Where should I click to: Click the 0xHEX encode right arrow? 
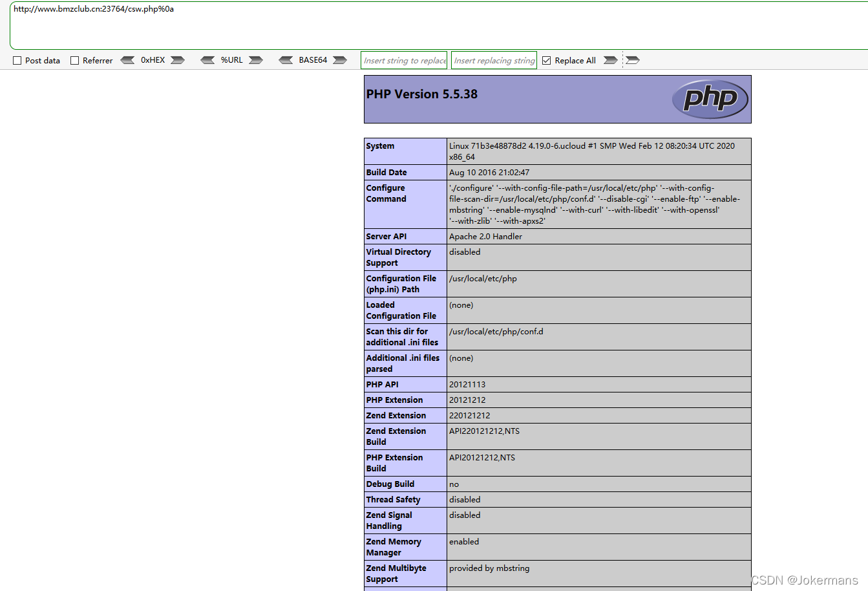(178, 60)
